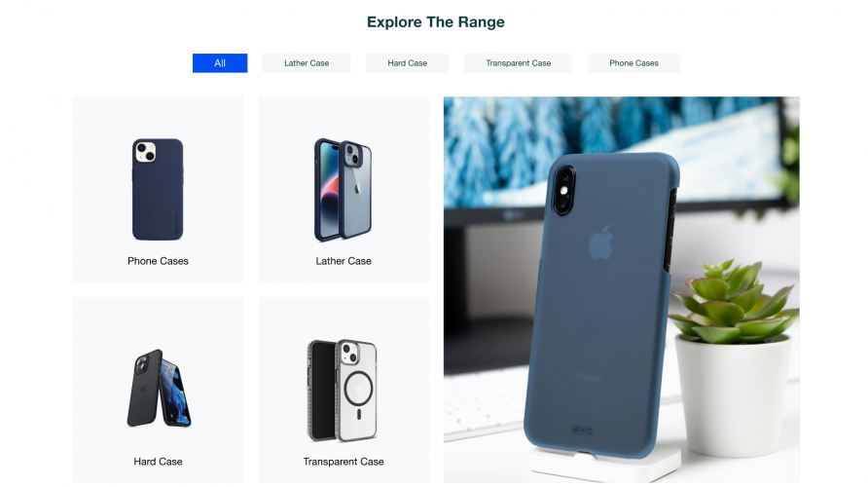868x487 pixels.
Task: Select the All filter tab
Action: tap(220, 63)
